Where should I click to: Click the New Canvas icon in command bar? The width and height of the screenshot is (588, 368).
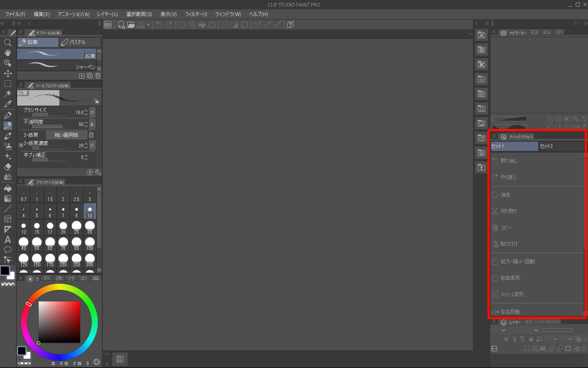pyautogui.click(x=121, y=25)
